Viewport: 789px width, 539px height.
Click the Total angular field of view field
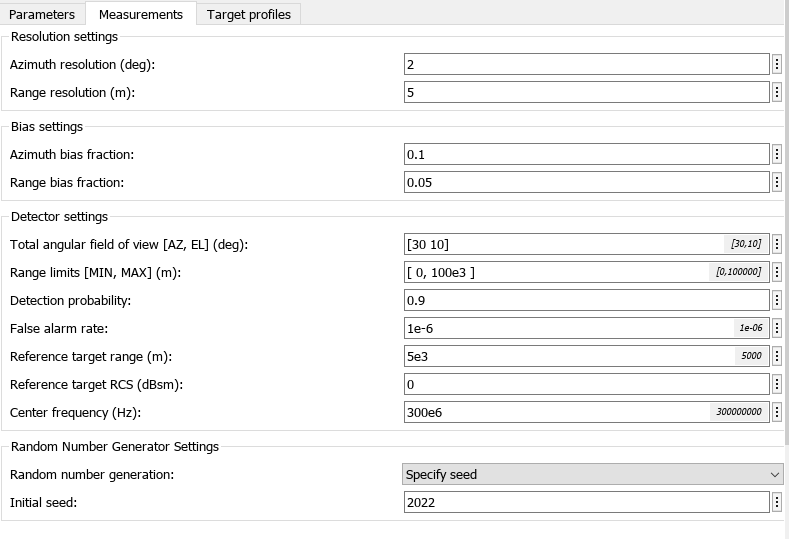(560, 245)
